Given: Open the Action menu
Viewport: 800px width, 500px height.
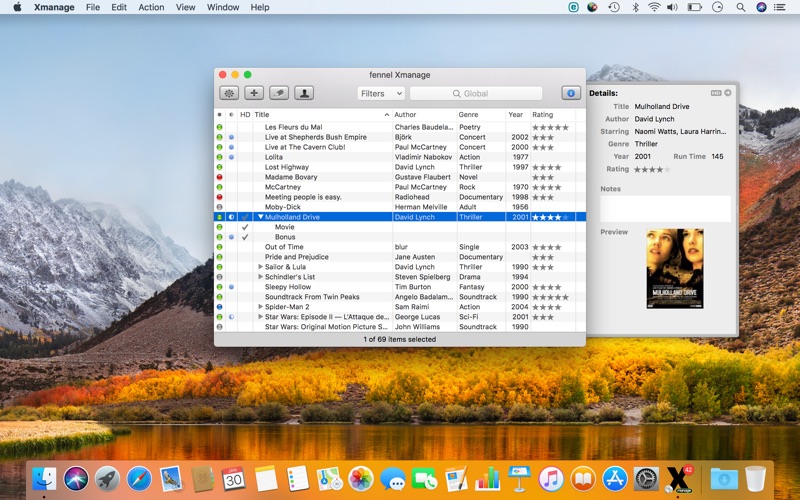Looking at the screenshot, I should coord(151,7).
